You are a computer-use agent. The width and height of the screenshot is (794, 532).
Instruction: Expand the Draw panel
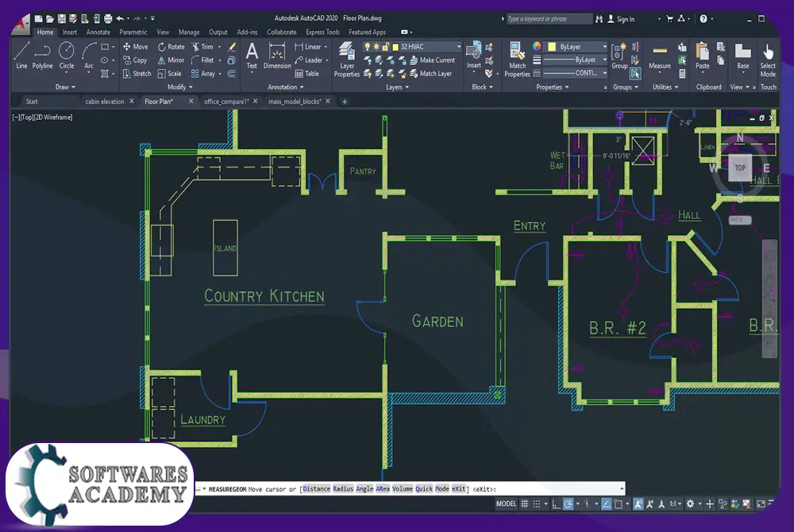[65, 87]
